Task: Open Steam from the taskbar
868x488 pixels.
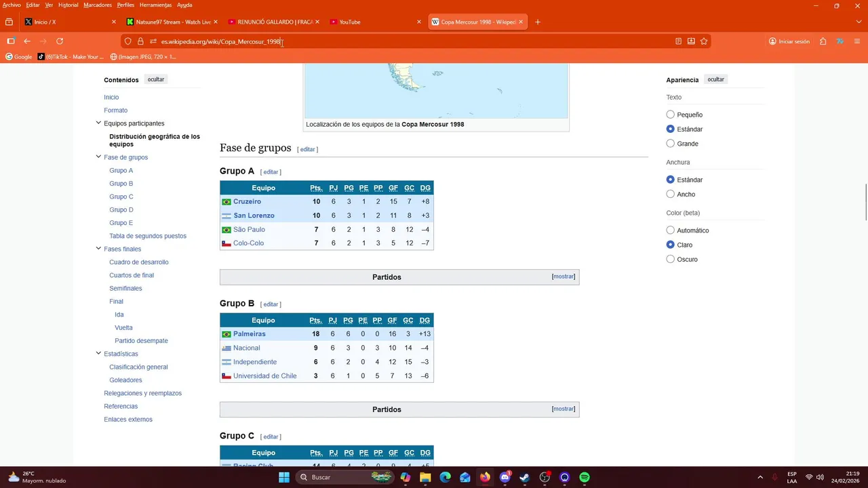Action: coord(524,477)
